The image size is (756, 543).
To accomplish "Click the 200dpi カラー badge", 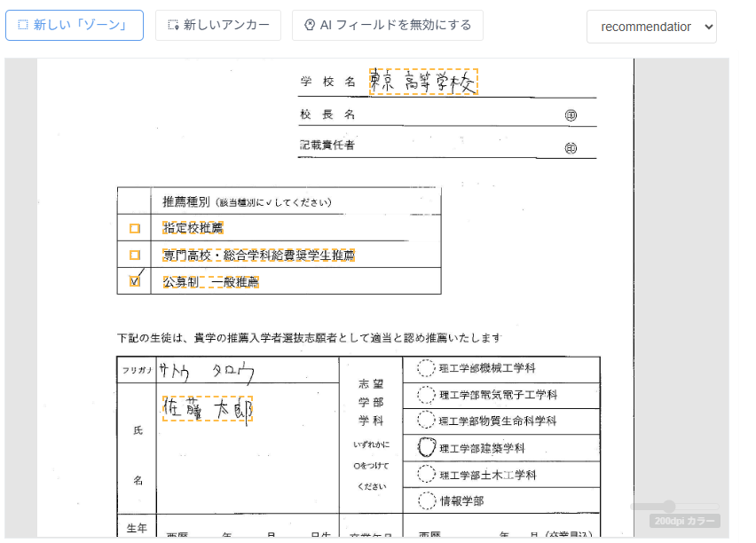I will pyautogui.click(x=685, y=521).
